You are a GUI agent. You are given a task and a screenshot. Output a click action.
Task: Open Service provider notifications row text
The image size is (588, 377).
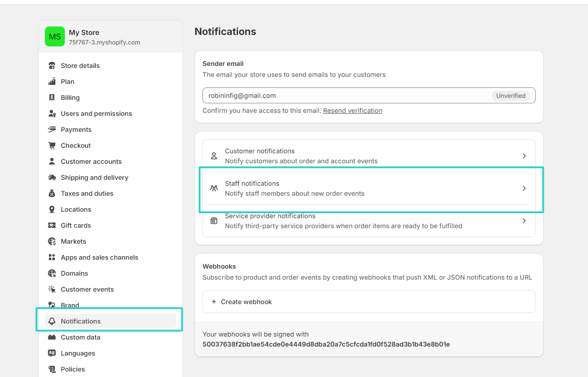(344, 221)
